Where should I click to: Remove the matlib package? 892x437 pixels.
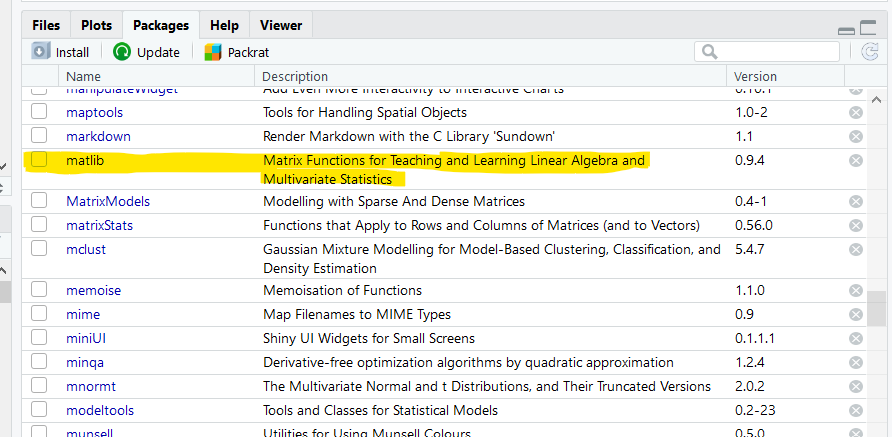[x=856, y=160]
